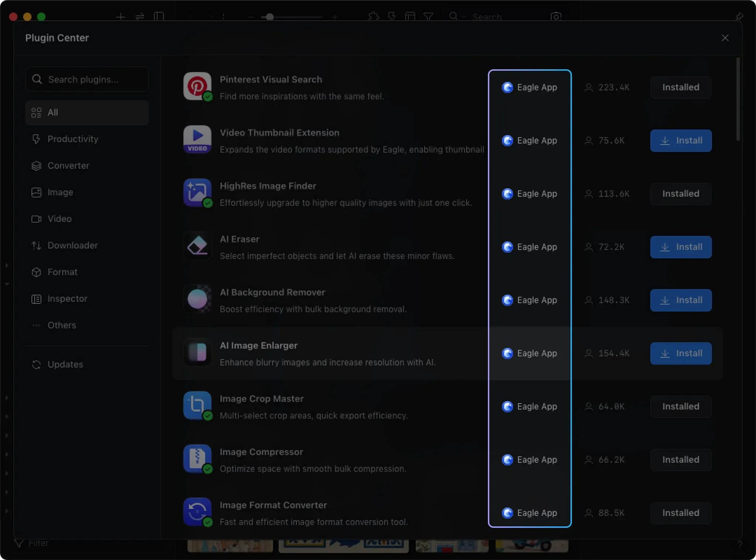Click Installed button for HighRes Image Finder
The height and width of the screenshot is (560, 756).
click(681, 194)
